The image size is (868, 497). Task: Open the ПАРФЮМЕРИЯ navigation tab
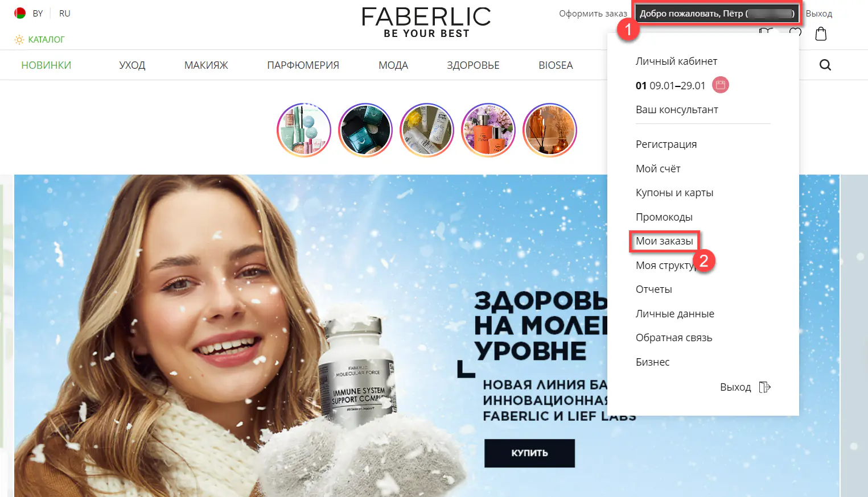click(303, 65)
